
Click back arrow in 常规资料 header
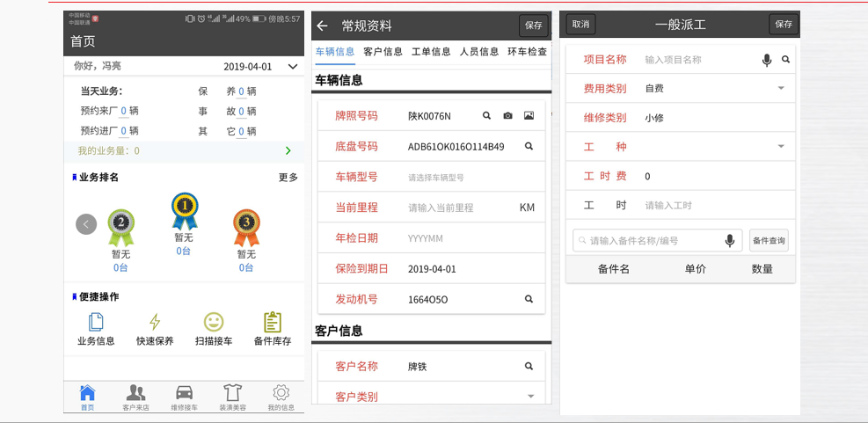tap(323, 26)
